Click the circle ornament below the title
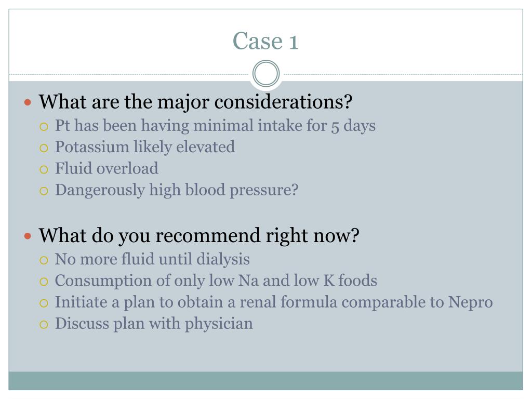This screenshot has height=399, width=532. 266,73
